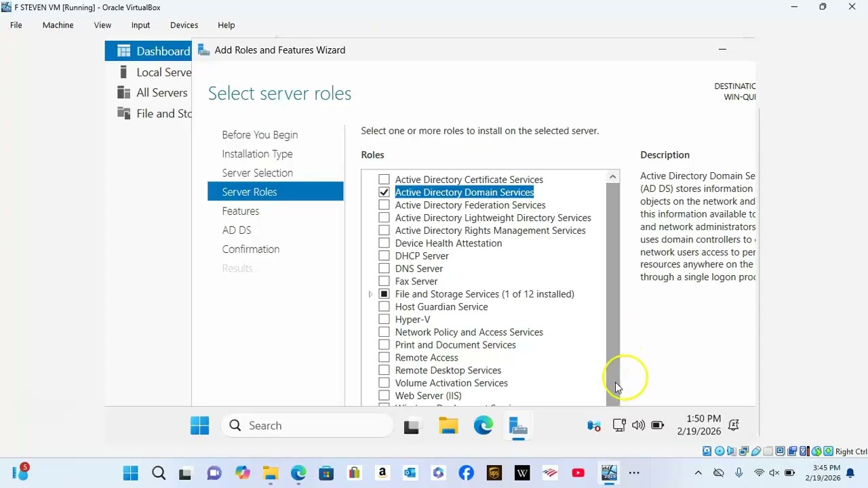Open the VirtualBox Machine menu

[x=58, y=25]
